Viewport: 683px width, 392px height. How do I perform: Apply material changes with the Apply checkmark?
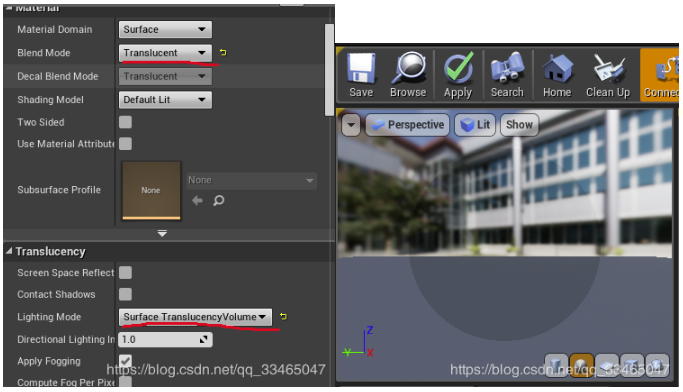click(x=458, y=74)
